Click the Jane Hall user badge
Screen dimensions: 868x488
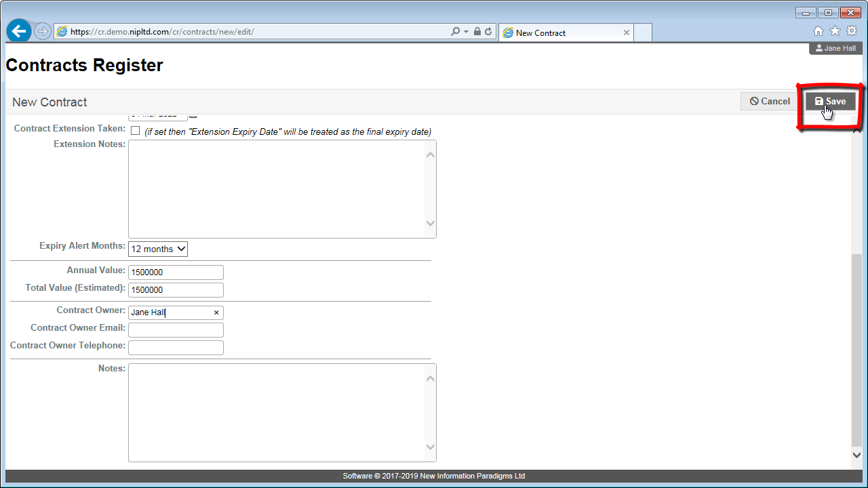[x=835, y=48]
